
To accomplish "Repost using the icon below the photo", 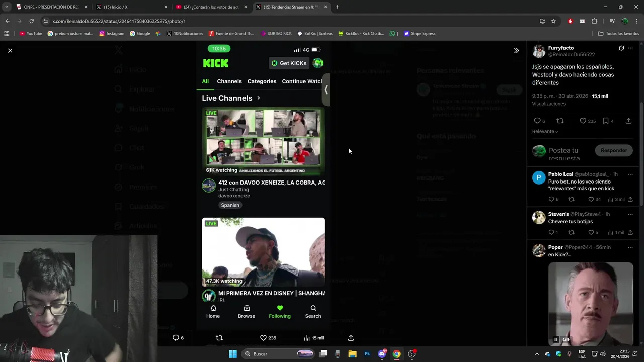I will point(219,338).
